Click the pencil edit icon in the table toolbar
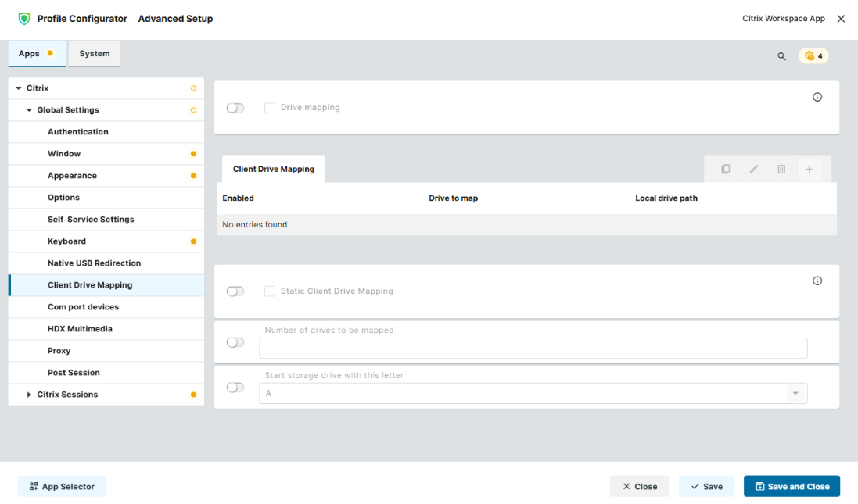Image resolution: width=858 pixels, height=504 pixels. [753, 170]
